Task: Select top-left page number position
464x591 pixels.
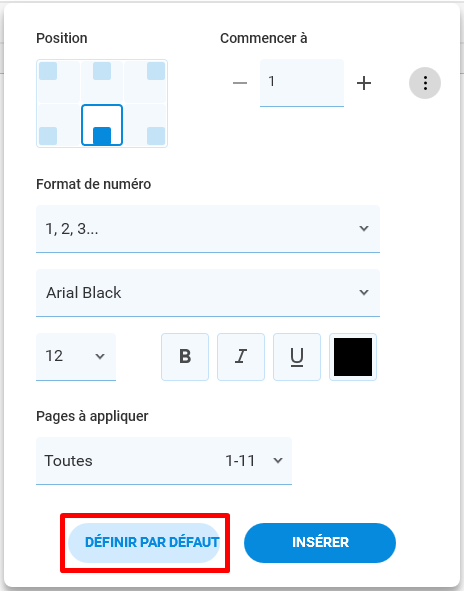Action: click(58, 81)
